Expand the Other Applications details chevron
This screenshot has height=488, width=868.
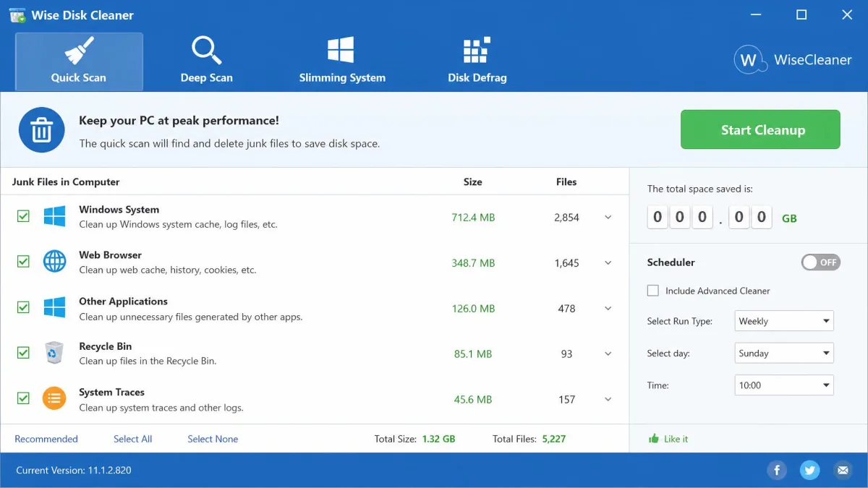[x=608, y=309]
